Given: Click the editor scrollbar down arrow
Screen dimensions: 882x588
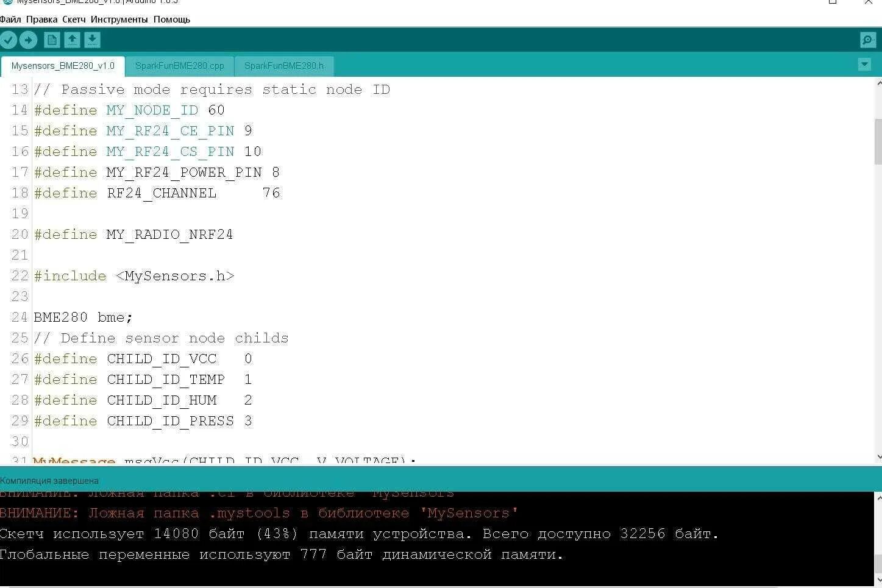Looking at the screenshot, I should point(878,456).
